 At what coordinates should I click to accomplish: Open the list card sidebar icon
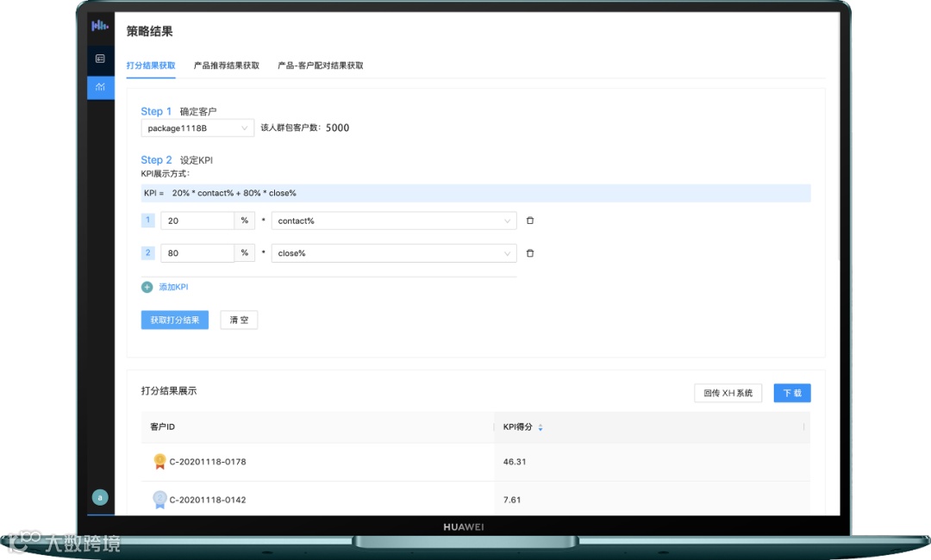click(x=100, y=59)
